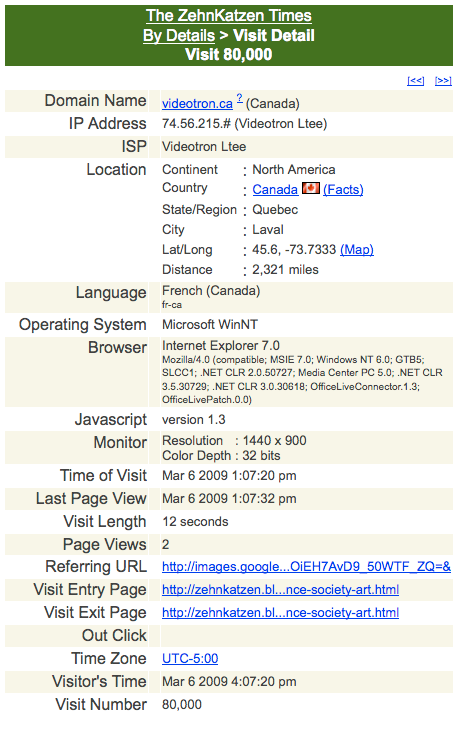
Task: Go to previous visit via [<<]
Action: click(416, 81)
